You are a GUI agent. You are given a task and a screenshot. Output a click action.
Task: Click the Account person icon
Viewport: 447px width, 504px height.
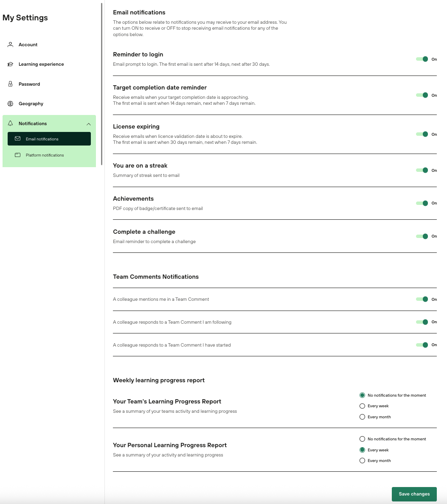click(11, 45)
